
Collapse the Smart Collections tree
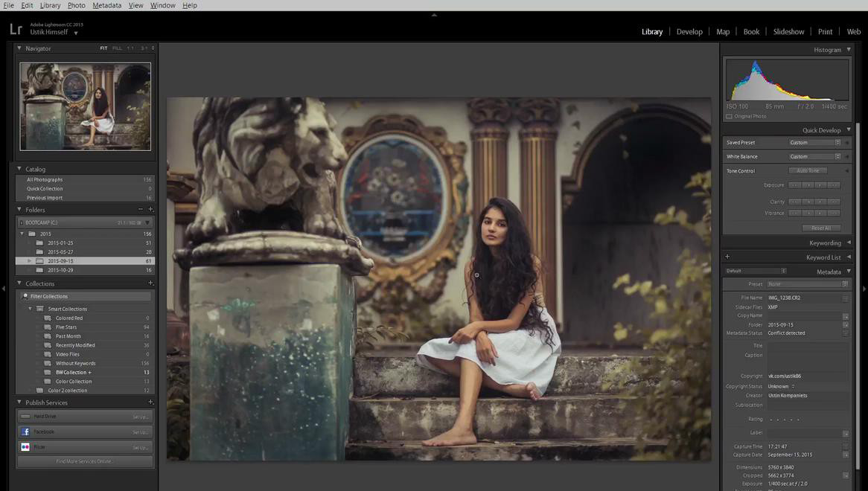click(x=31, y=309)
